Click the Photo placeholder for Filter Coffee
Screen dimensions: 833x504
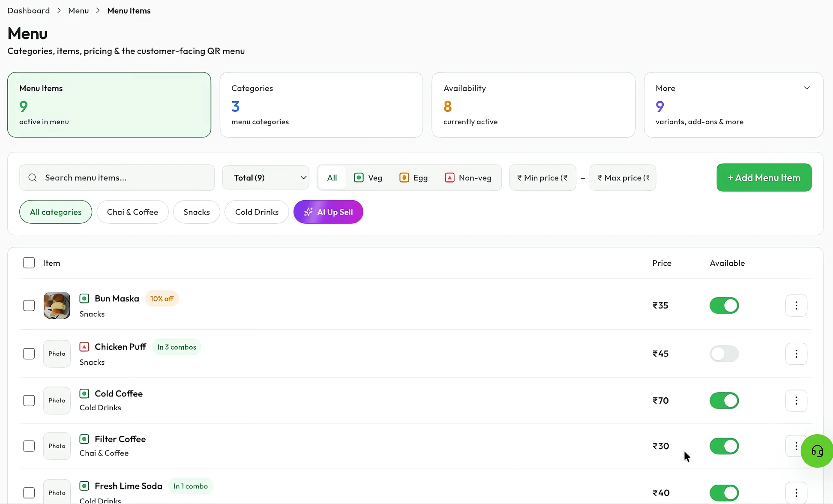[57, 446]
